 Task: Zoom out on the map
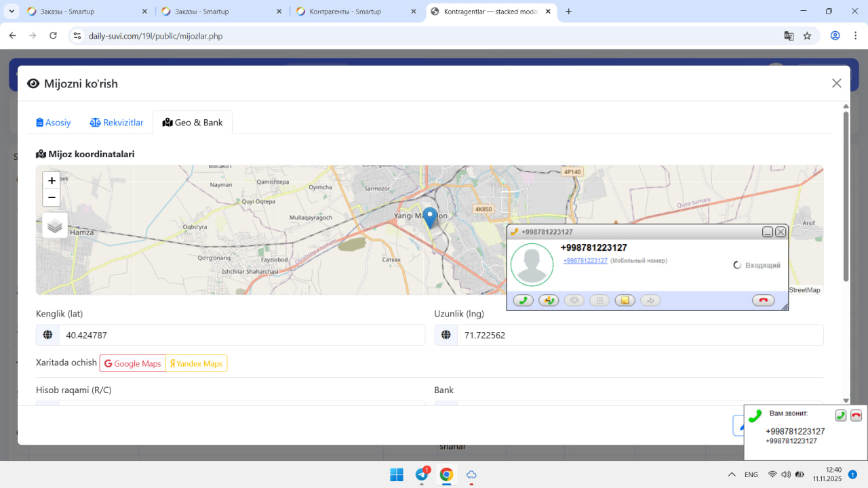click(x=52, y=197)
